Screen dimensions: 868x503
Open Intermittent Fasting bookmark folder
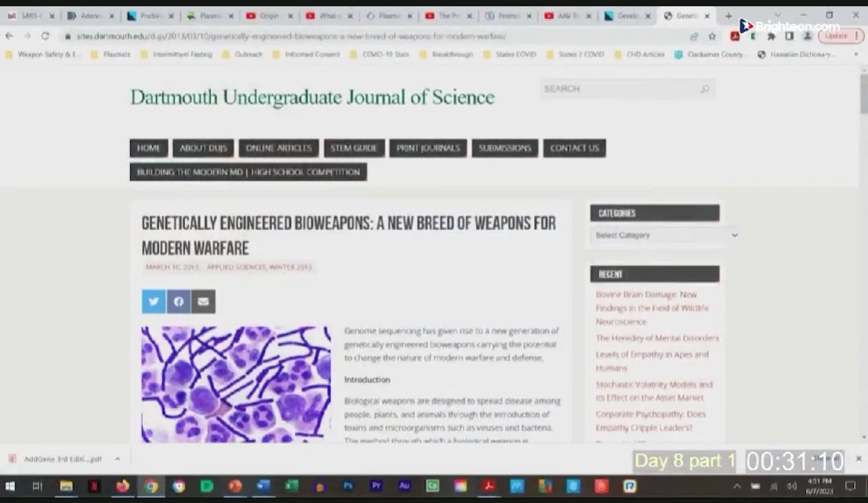pyautogui.click(x=176, y=54)
